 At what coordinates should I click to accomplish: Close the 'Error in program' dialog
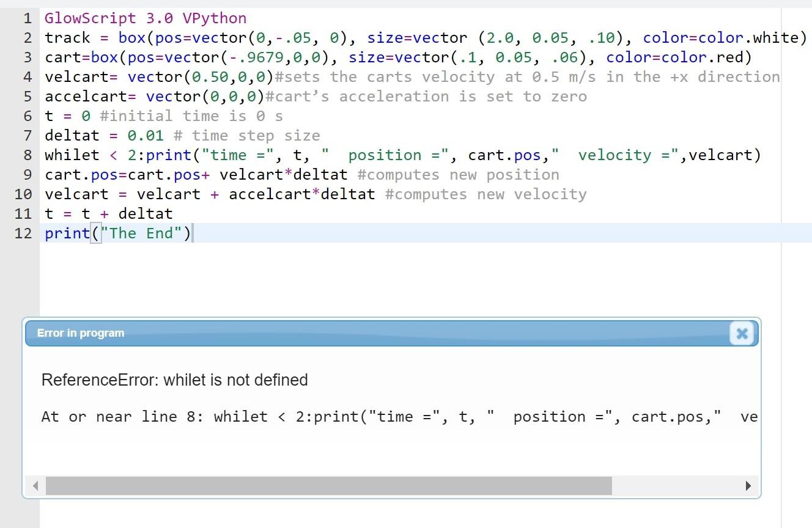click(742, 334)
